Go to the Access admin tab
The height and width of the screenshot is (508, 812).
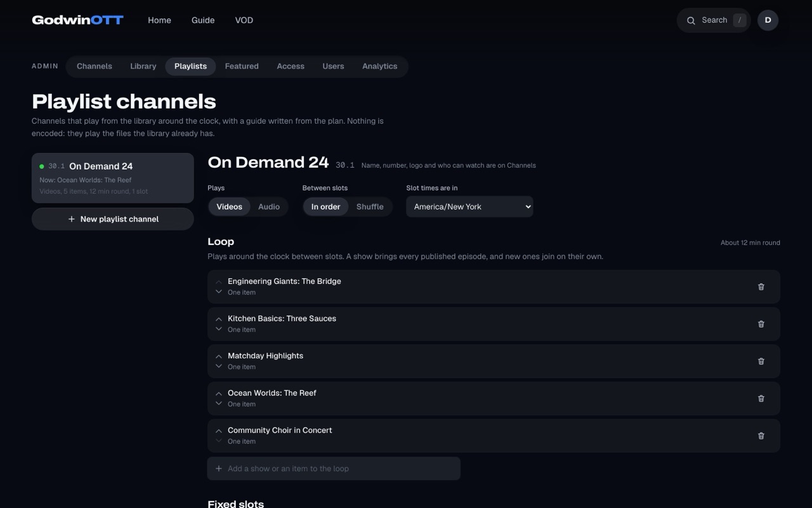click(x=291, y=66)
